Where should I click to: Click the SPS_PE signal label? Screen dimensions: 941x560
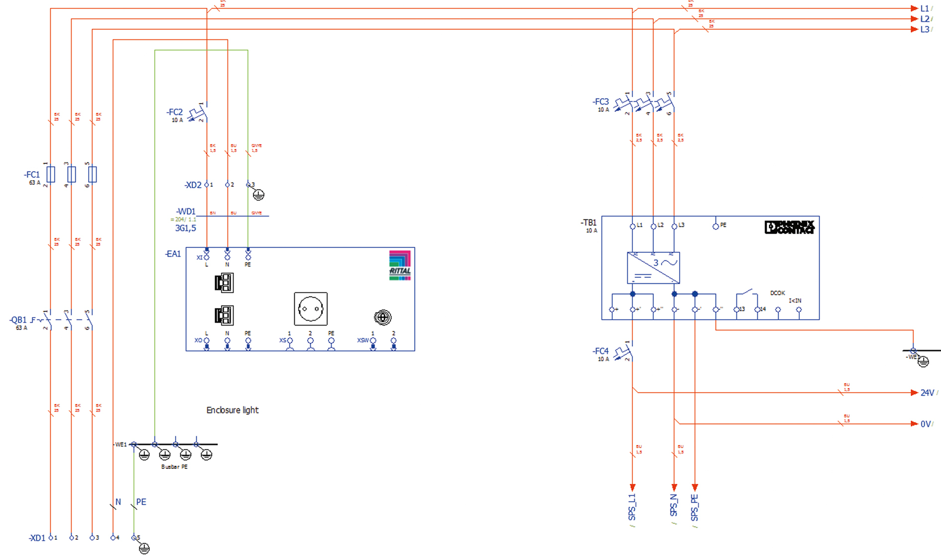[695, 508]
